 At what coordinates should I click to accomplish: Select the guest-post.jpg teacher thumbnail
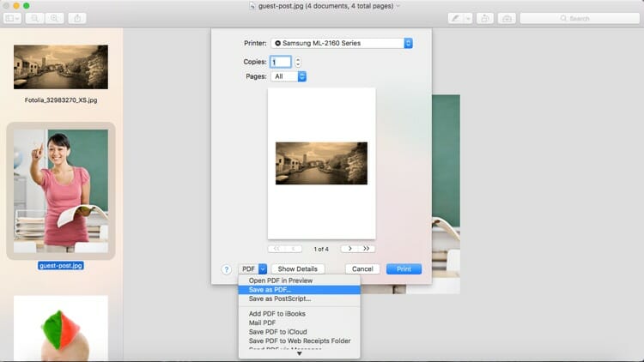pyautogui.click(x=61, y=190)
